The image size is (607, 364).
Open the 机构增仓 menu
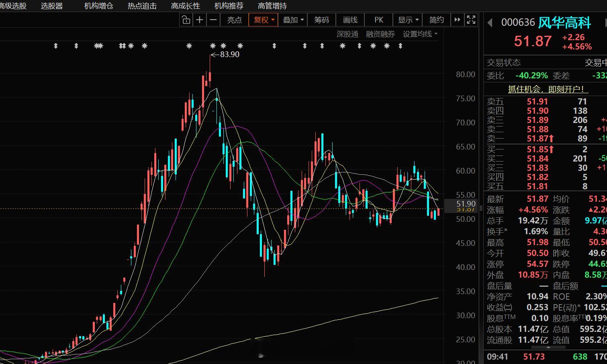[x=99, y=6]
